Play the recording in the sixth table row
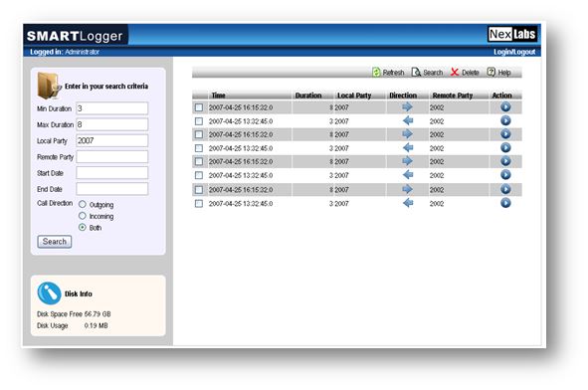Image resolution: width=588 pixels, height=390 pixels. tap(505, 175)
